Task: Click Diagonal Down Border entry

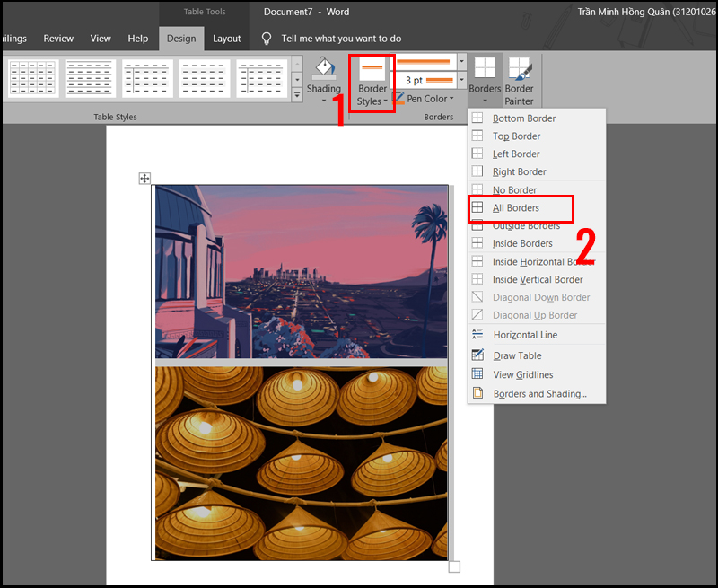Action: 537,297
